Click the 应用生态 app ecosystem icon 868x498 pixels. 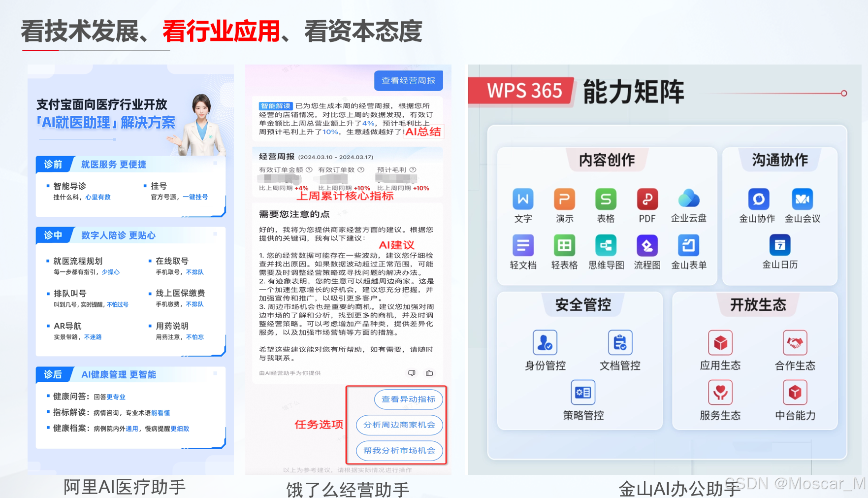pyautogui.click(x=720, y=342)
